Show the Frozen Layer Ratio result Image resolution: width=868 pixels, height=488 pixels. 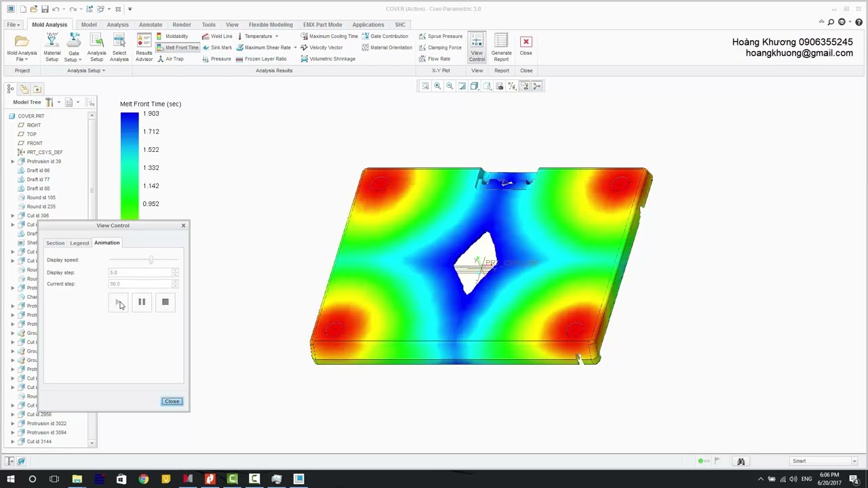[261, 59]
